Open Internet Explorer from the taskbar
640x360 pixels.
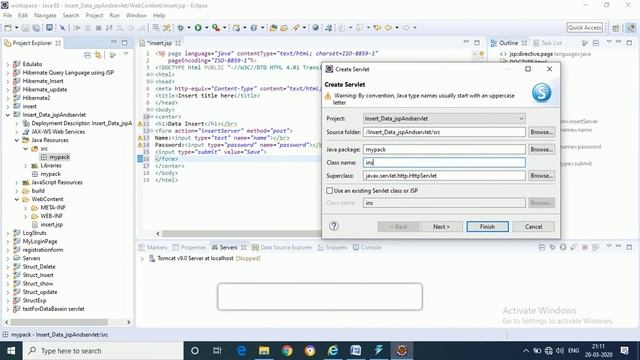(x=333, y=351)
